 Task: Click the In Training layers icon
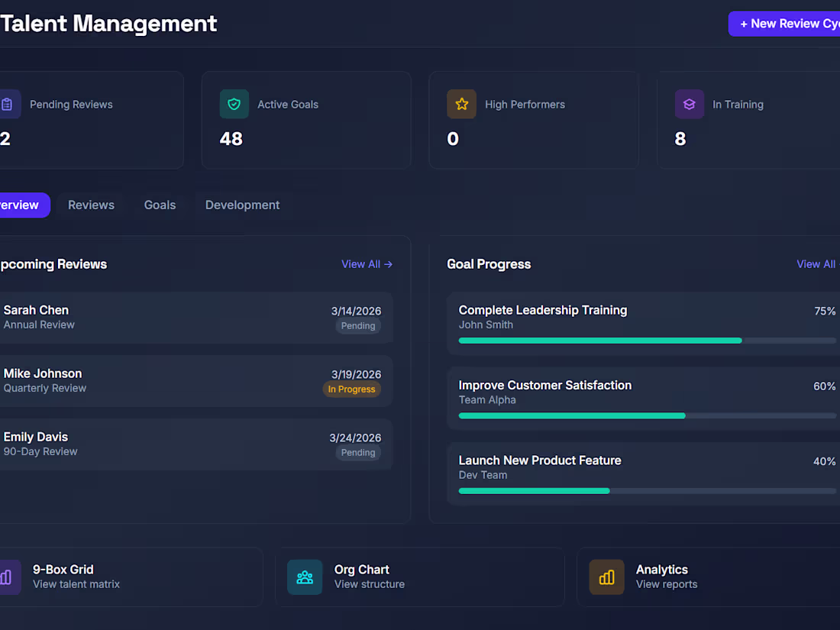click(x=689, y=104)
